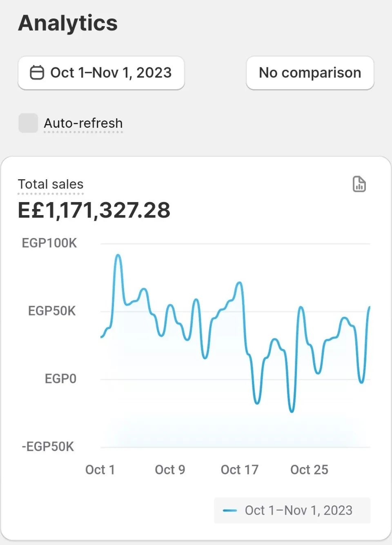Screen dimensions: 392x545
Task: Click the Oct 9 x-axis label
Action: point(170,469)
